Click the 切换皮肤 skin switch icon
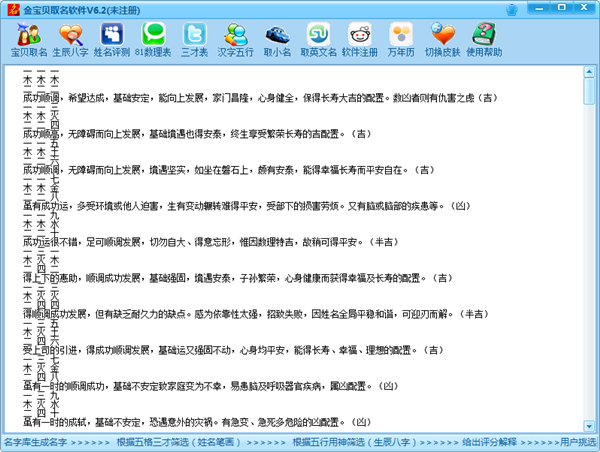 [x=442, y=40]
